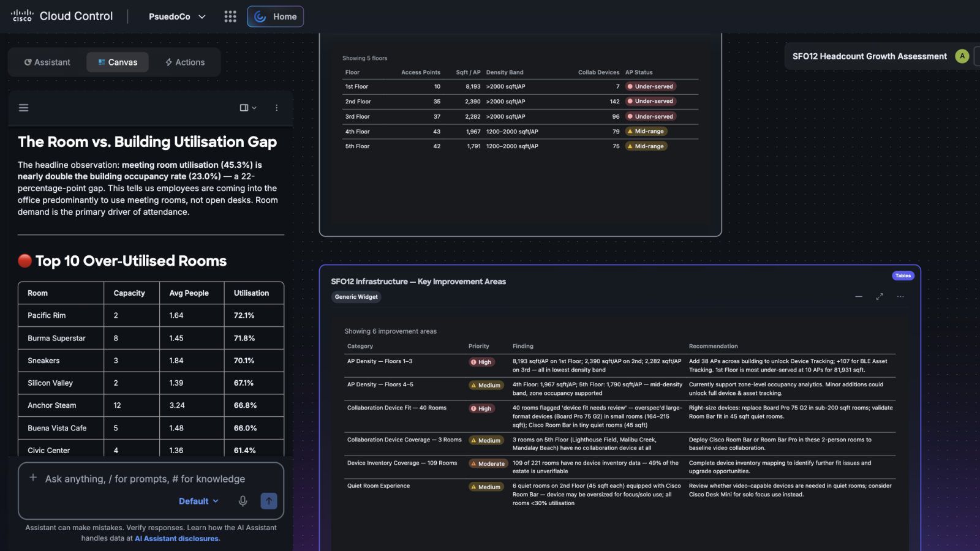Open the panel layout switcher

coord(248,108)
